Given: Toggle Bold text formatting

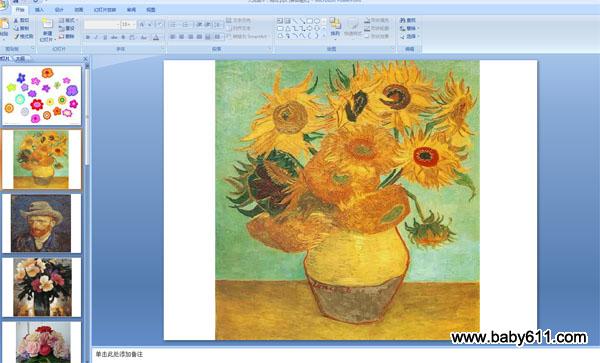Looking at the screenshot, I should (88, 37).
